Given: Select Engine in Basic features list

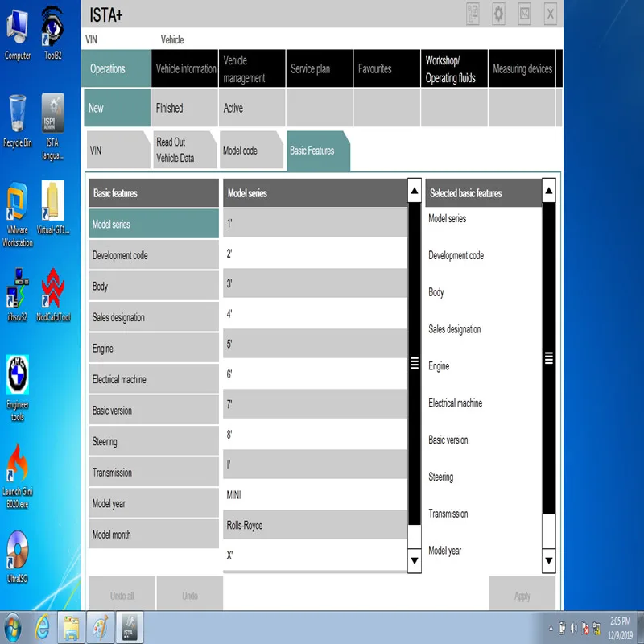Looking at the screenshot, I should (x=154, y=349).
